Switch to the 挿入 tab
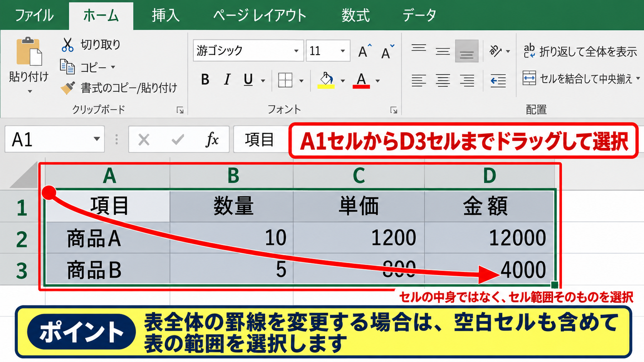 [x=165, y=15]
